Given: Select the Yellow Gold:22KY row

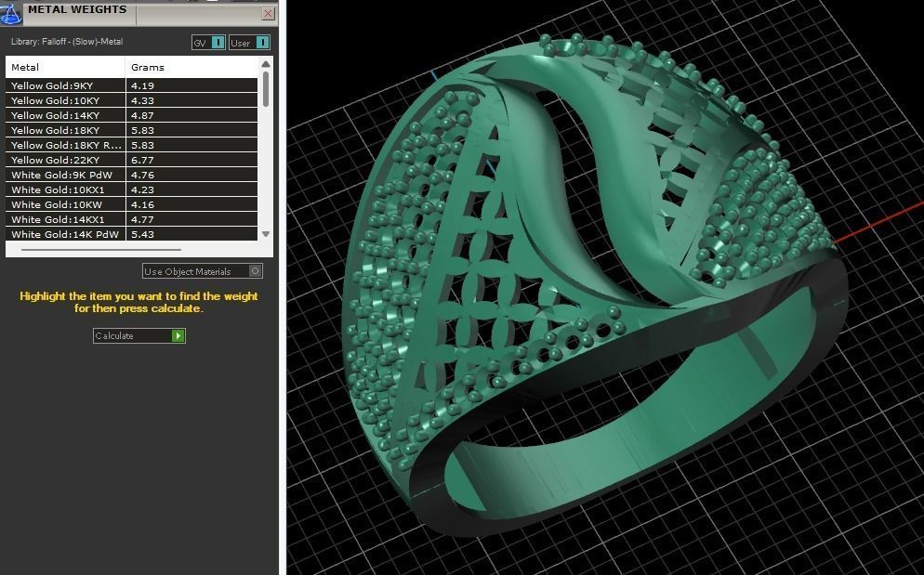Looking at the screenshot, I should tap(132, 160).
